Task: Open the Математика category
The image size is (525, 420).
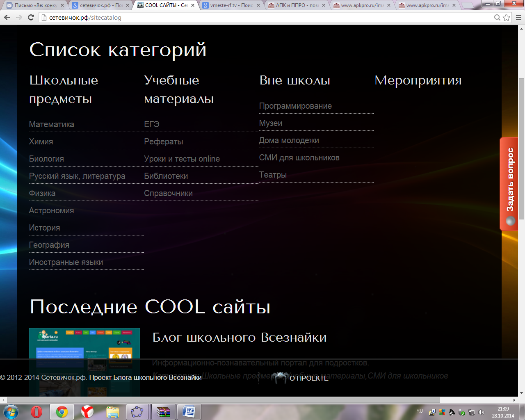Action: 52,124
